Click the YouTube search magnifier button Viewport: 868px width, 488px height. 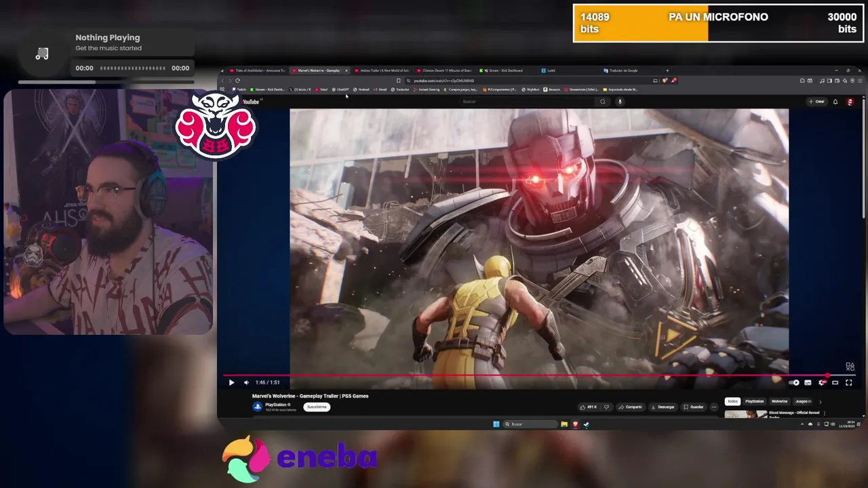point(602,102)
